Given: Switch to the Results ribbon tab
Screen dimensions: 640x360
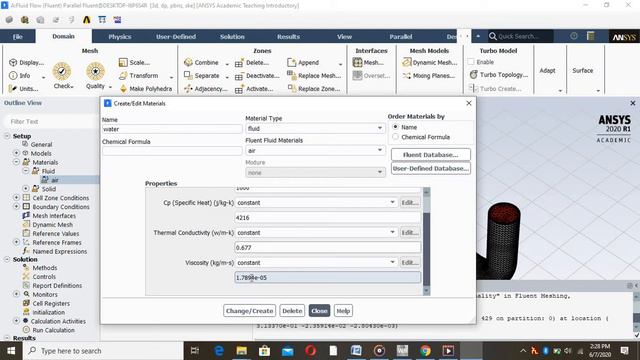Looking at the screenshot, I should [288, 36].
